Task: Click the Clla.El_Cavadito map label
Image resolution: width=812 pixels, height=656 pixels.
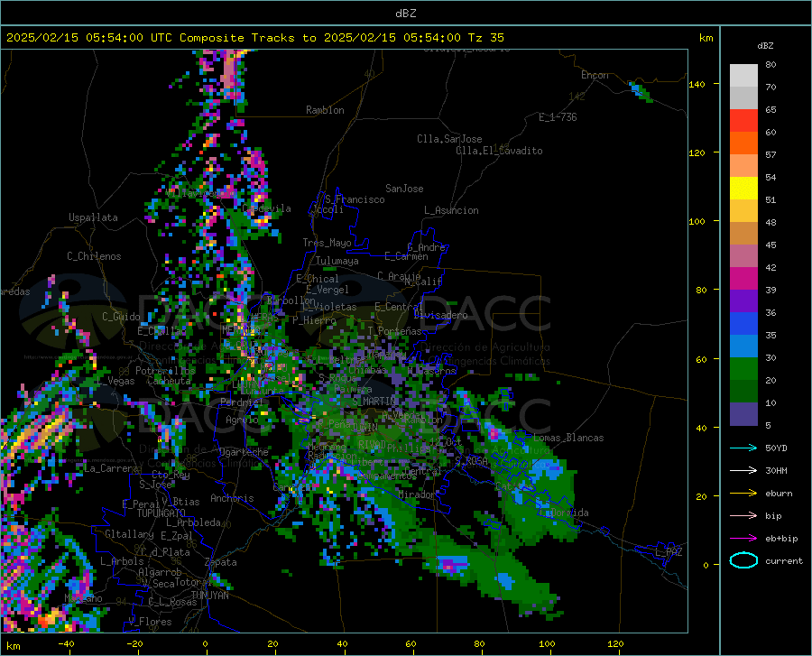Action: tap(499, 151)
